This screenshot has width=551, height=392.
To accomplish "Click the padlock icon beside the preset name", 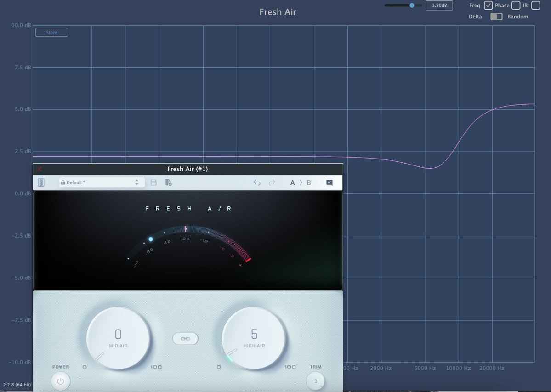I will coord(62,182).
